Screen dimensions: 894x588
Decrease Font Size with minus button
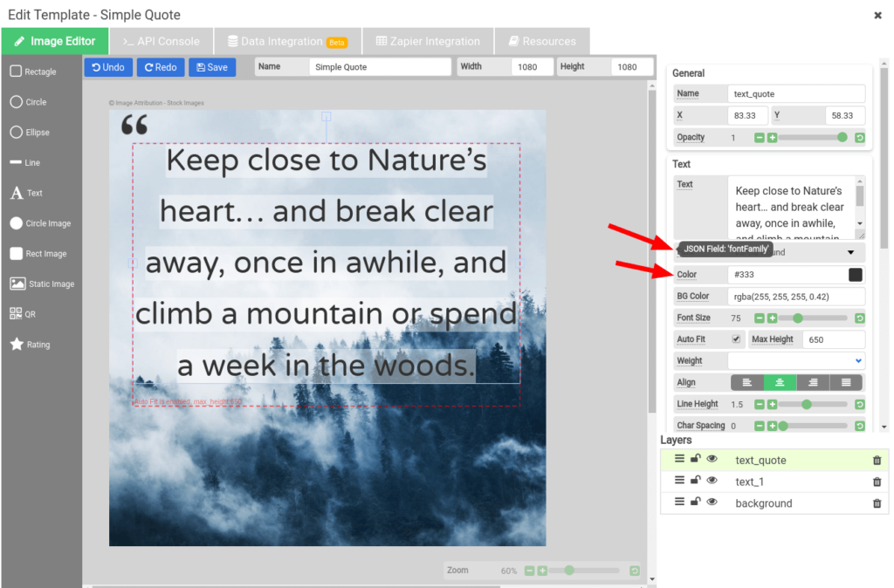(759, 318)
